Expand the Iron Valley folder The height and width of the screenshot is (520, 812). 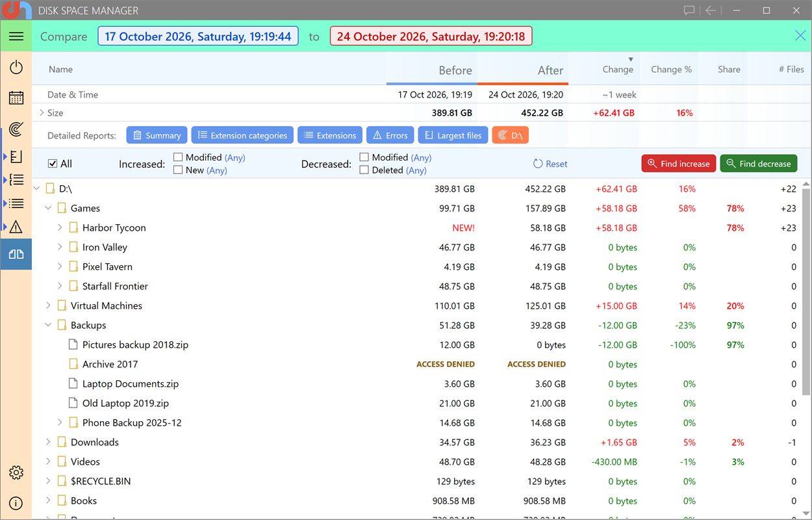click(x=60, y=247)
